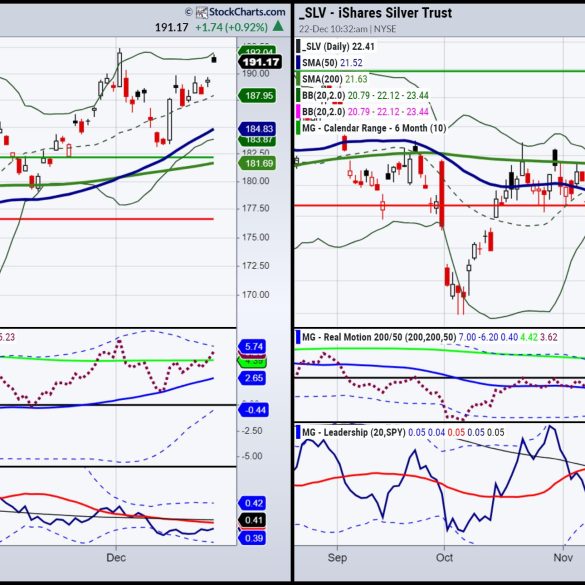Click the Oct label on right chart axis
585x585 pixels.
[444, 558]
